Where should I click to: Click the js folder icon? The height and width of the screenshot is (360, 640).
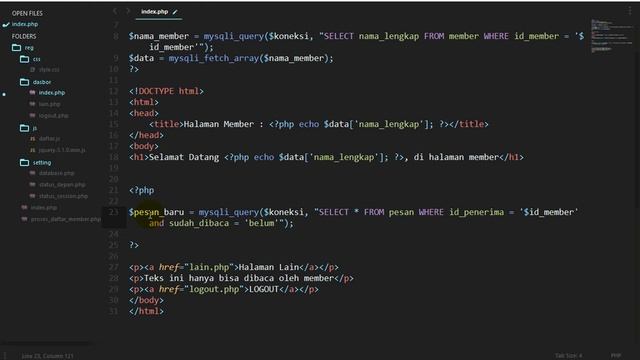pos(24,128)
